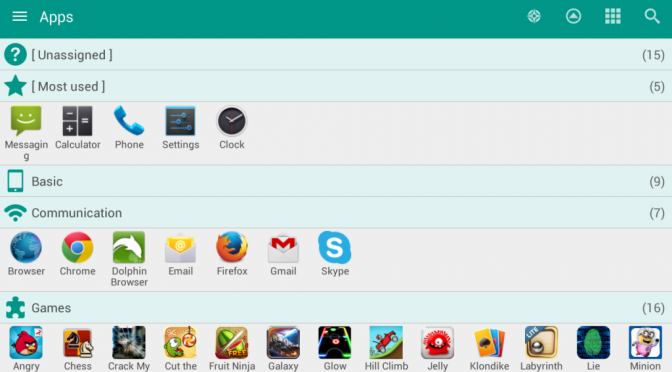Open the Clock app
672x372 pixels.
tap(232, 128)
